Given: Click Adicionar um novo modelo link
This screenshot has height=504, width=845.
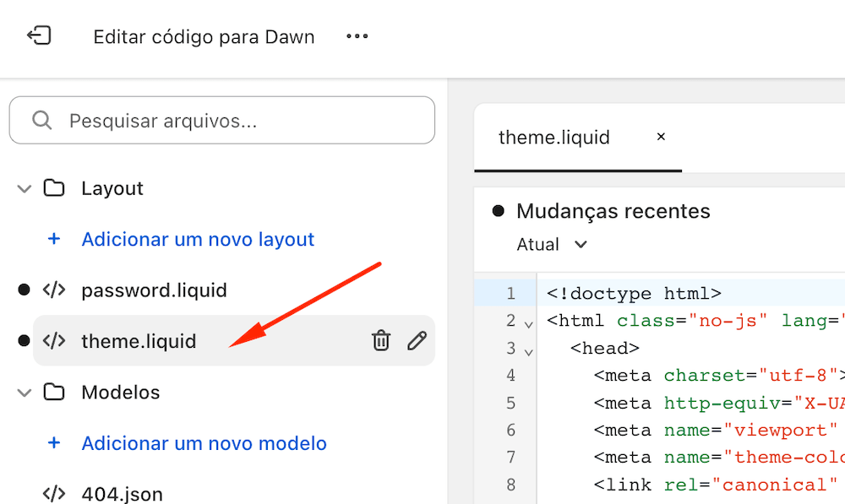Looking at the screenshot, I should (x=204, y=443).
